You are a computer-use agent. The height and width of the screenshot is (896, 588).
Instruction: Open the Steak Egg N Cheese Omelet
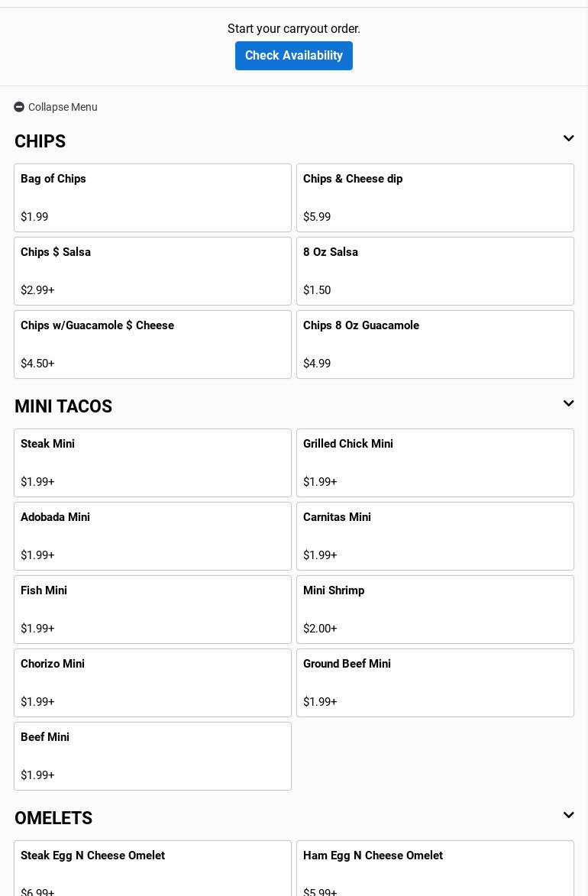click(x=153, y=869)
